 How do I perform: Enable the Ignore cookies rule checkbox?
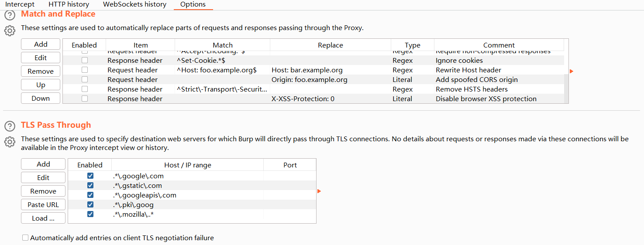coord(85,60)
